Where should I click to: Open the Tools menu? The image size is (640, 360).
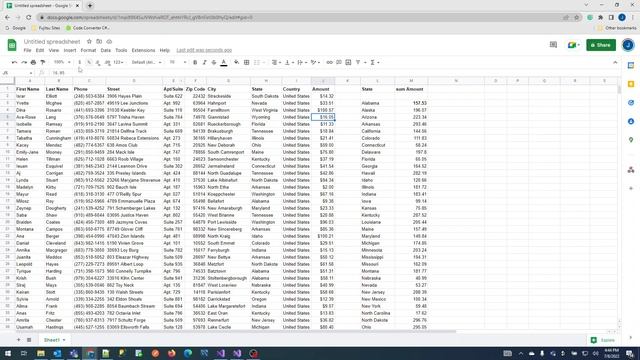(x=121, y=50)
